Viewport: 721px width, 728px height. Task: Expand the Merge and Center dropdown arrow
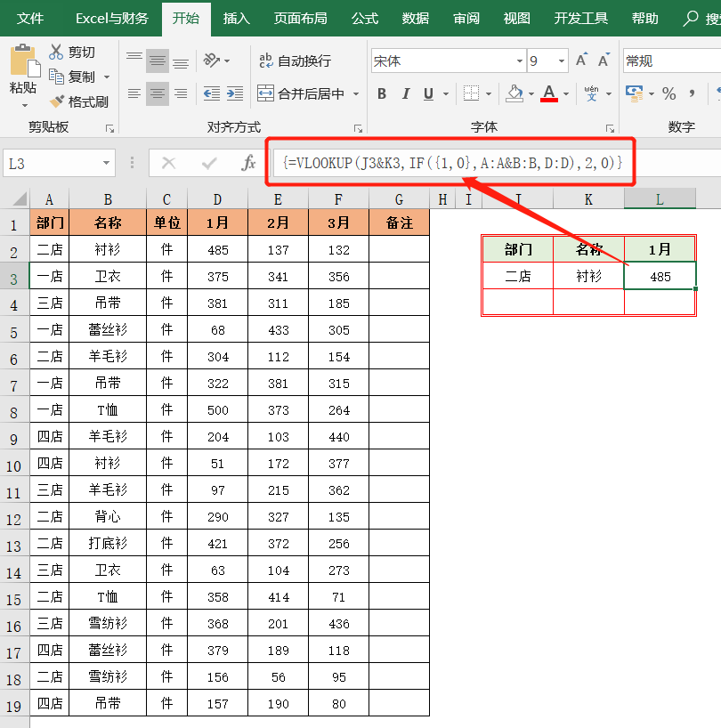coord(356,93)
